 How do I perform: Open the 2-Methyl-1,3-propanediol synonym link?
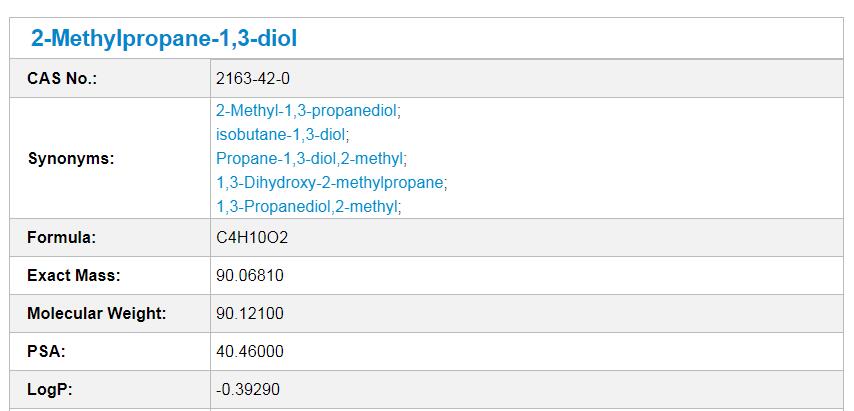pyautogui.click(x=307, y=111)
